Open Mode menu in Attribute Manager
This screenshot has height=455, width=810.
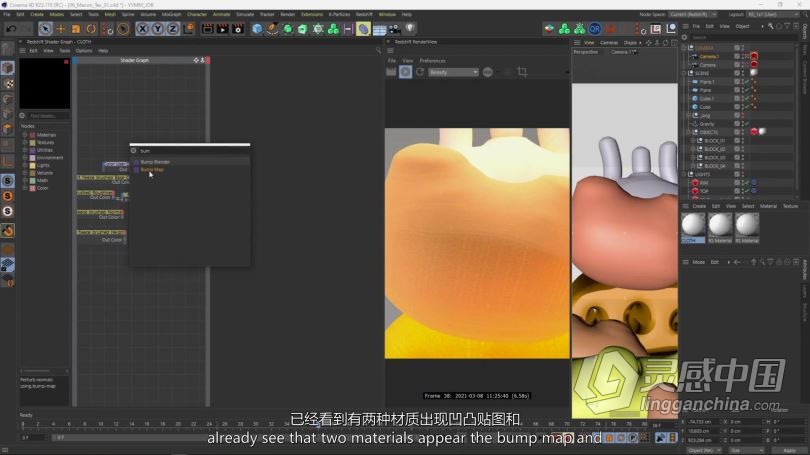pyautogui.click(x=698, y=262)
